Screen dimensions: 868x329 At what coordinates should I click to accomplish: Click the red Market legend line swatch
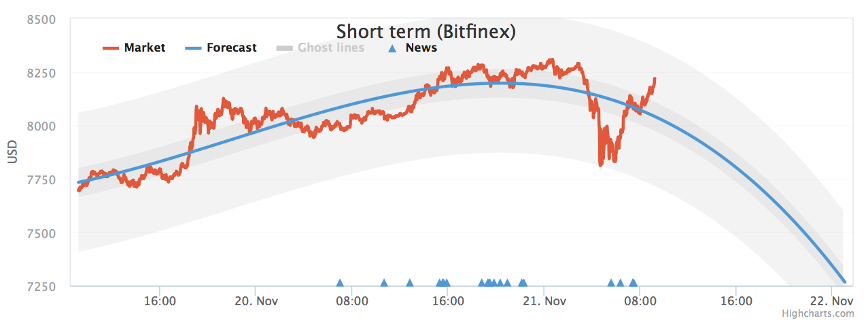point(111,48)
